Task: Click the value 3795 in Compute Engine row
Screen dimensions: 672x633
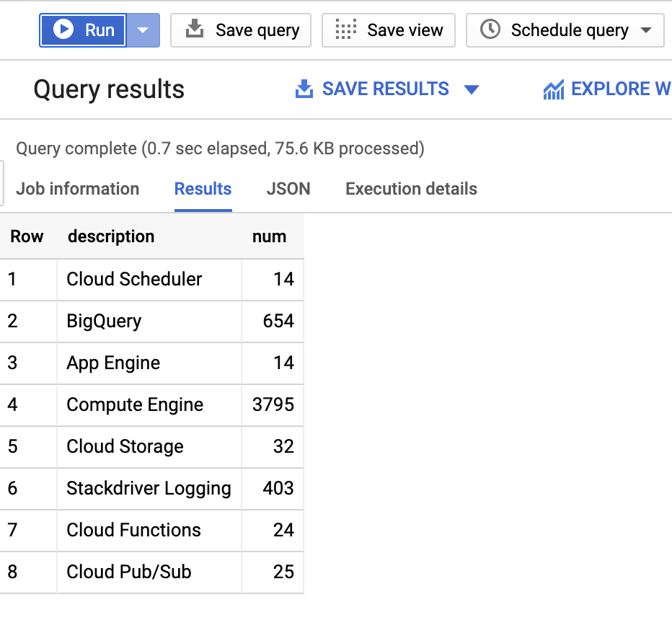Action: [x=273, y=404]
